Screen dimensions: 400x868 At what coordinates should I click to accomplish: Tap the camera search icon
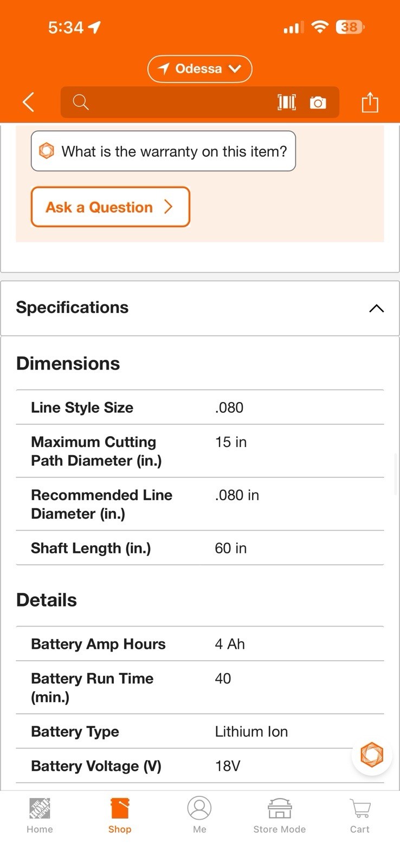click(x=318, y=102)
